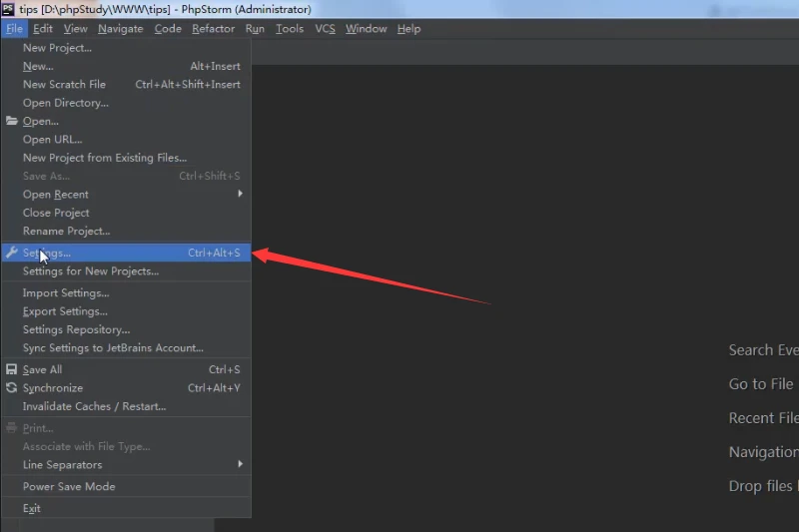Click the Ctrl+Alt+Y shortcut text
The height and width of the screenshot is (532, 799).
click(214, 388)
